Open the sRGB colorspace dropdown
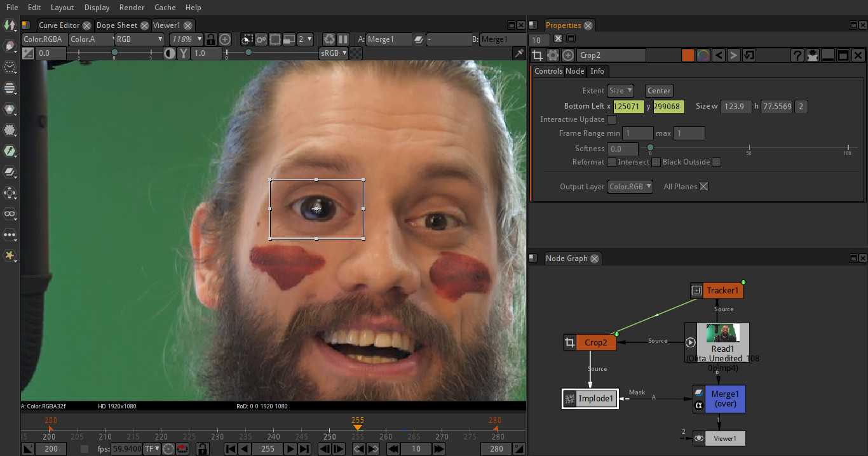Screen dimensions: 868x456 point(334,53)
